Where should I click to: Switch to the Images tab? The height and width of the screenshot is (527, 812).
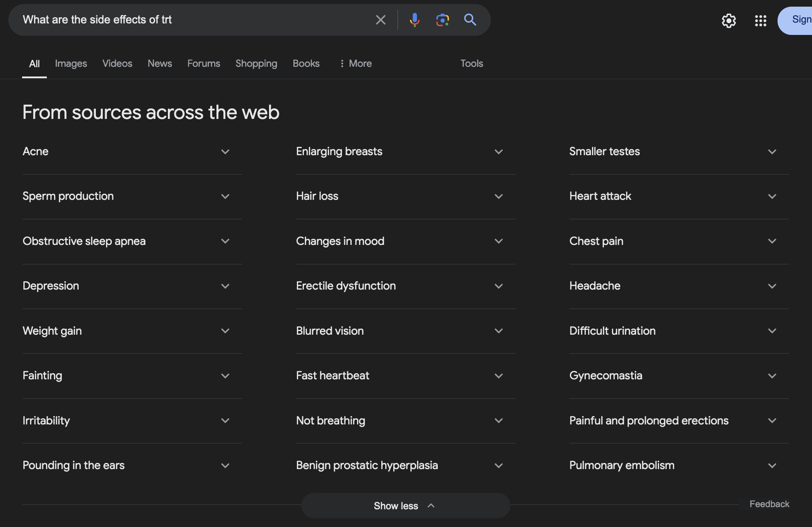pyautogui.click(x=71, y=64)
